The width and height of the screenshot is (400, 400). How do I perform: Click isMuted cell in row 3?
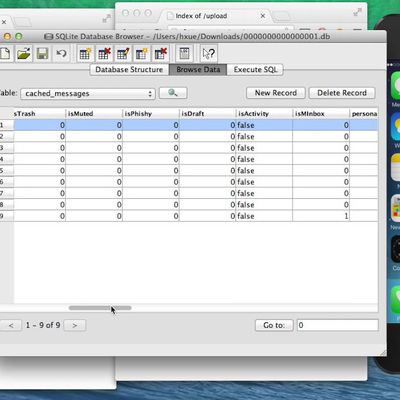tap(94, 148)
